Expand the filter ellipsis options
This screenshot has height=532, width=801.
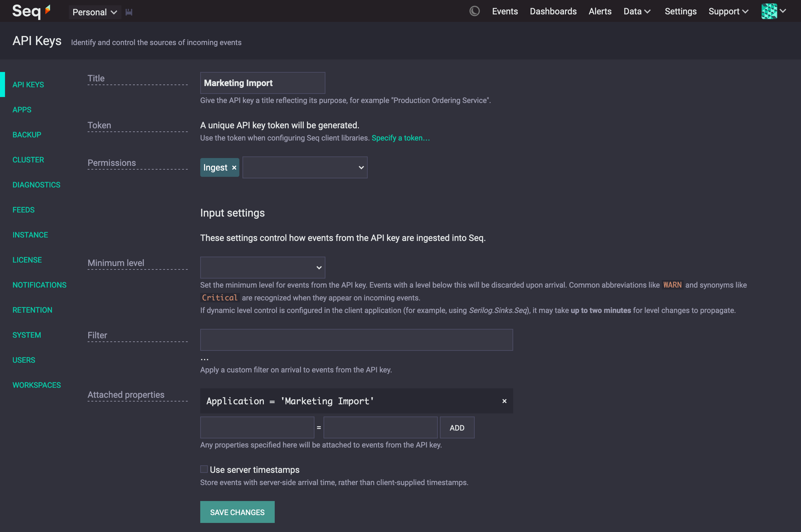204,359
